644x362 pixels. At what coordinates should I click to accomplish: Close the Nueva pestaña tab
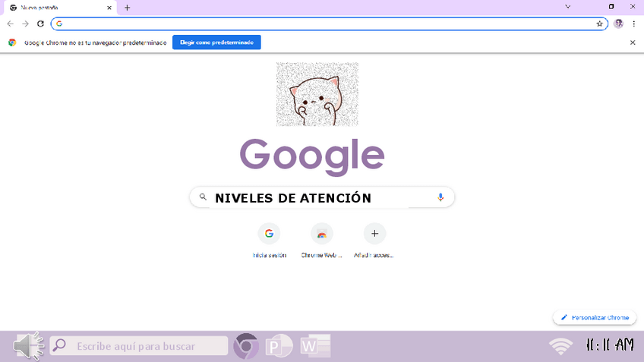pyautogui.click(x=109, y=8)
